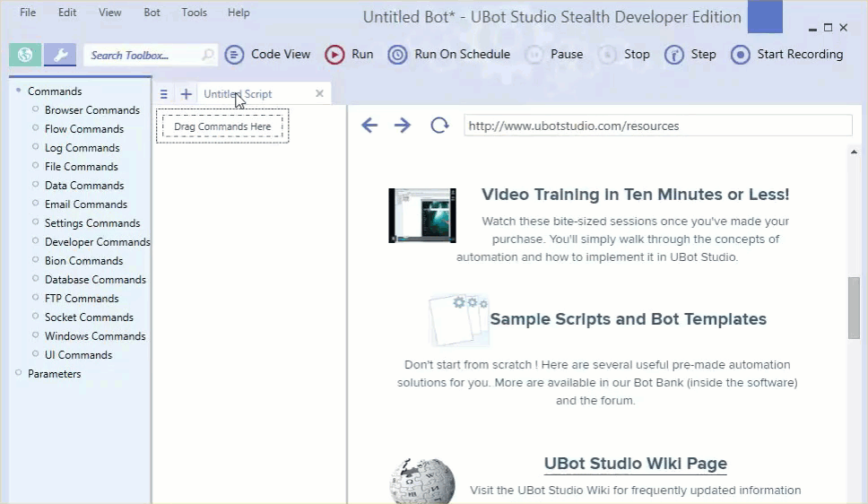Click the blue square in title bar

765,17
